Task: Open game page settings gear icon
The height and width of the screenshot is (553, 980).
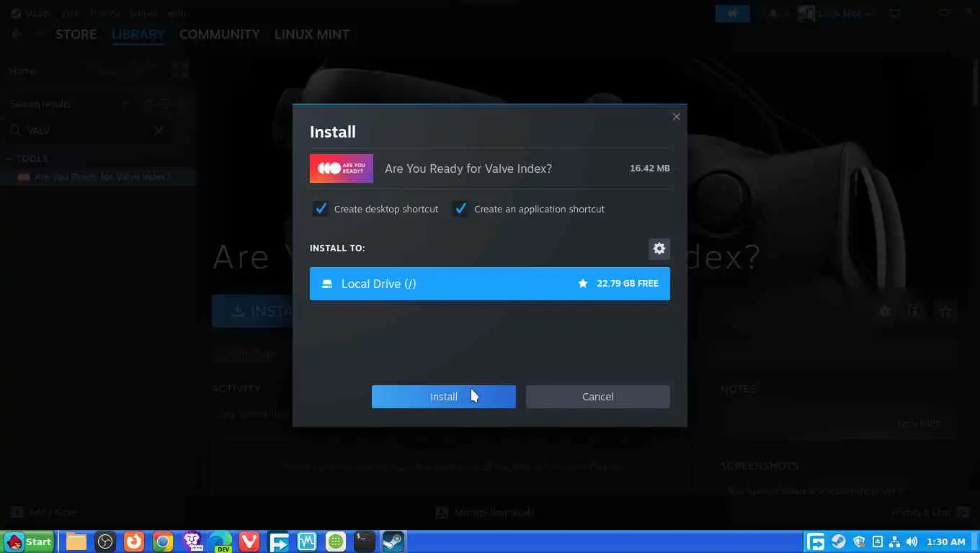Action: (885, 311)
